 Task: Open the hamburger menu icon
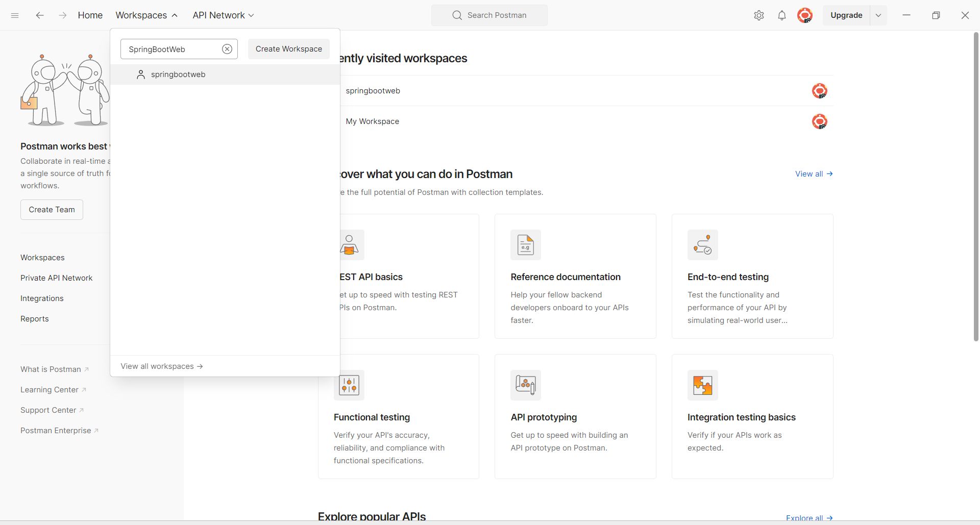coord(15,15)
